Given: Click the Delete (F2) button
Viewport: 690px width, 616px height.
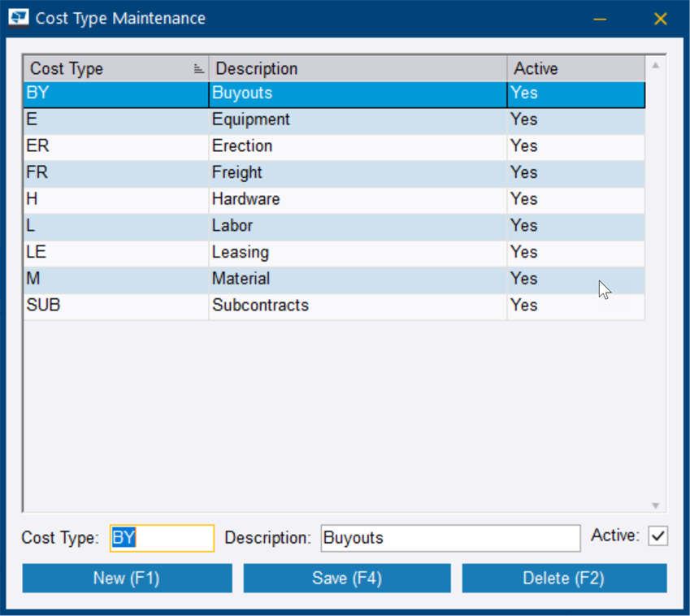Looking at the screenshot, I should [564, 578].
